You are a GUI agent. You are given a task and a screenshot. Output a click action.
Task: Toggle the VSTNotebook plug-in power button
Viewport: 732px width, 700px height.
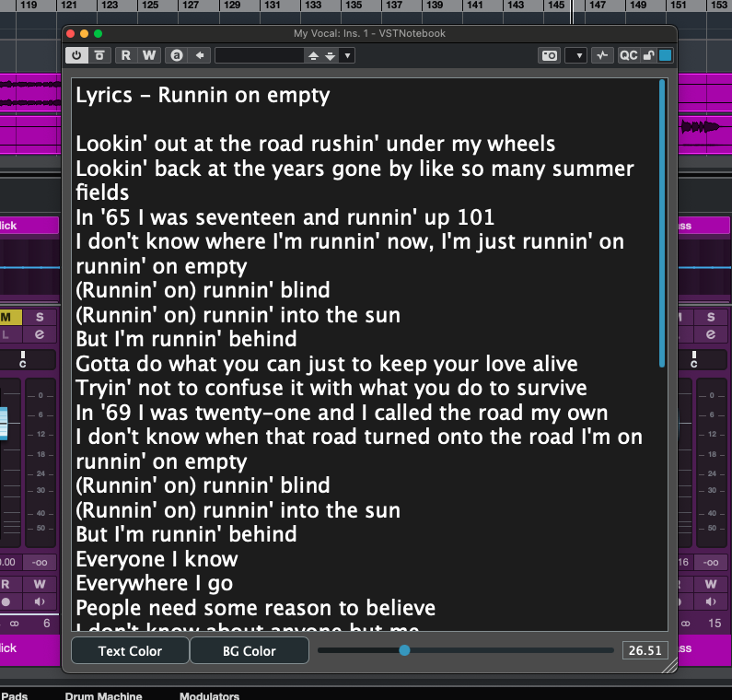[x=76, y=55]
